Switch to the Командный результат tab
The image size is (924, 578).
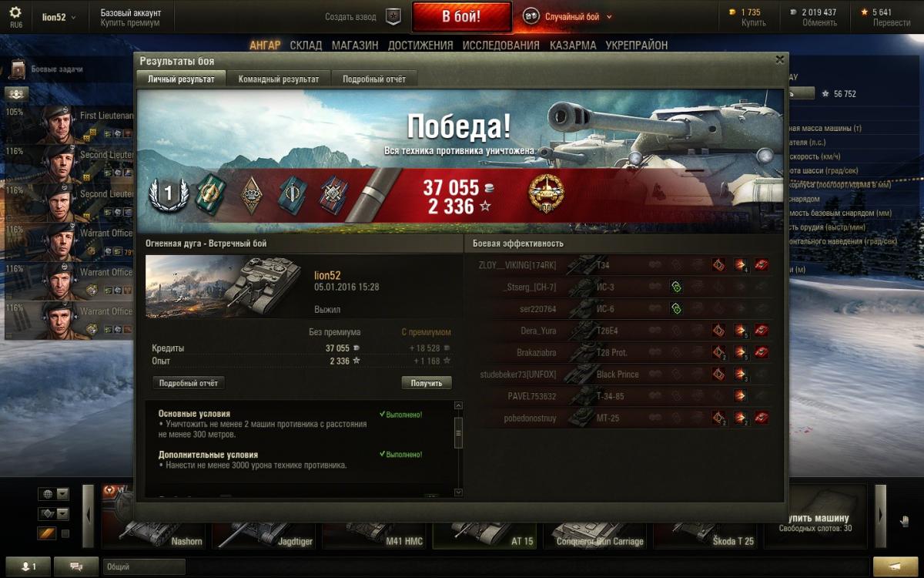tap(279, 79)
